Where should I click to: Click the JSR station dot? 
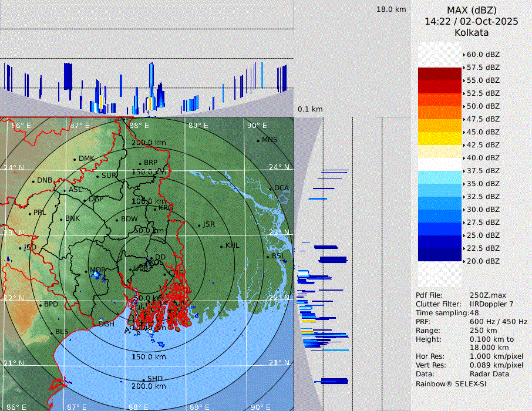coord(199,225)
